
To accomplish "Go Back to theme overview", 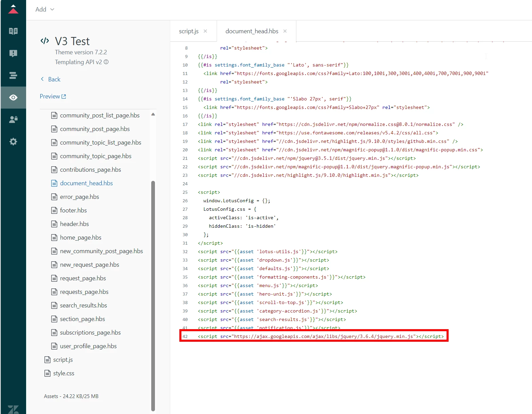I will click(x=50, y=79).
